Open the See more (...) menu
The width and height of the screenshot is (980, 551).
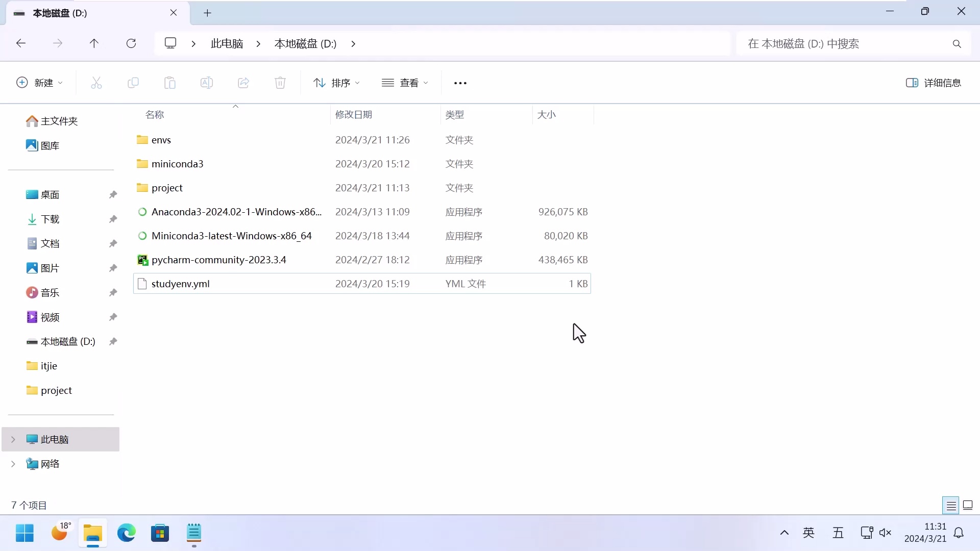tap(460, 83)
